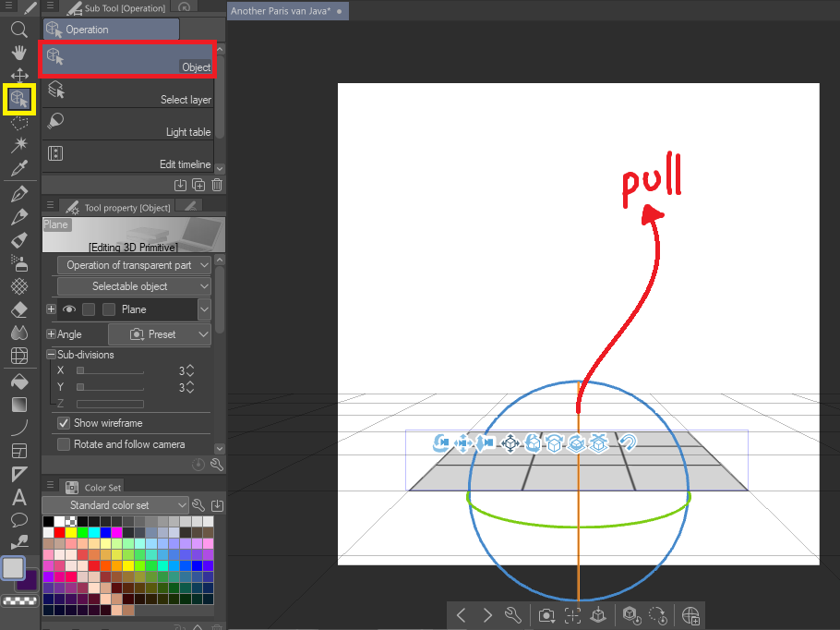Switch to Another Paris van Java document tab
840x630 pixels.
pos(288,11)
